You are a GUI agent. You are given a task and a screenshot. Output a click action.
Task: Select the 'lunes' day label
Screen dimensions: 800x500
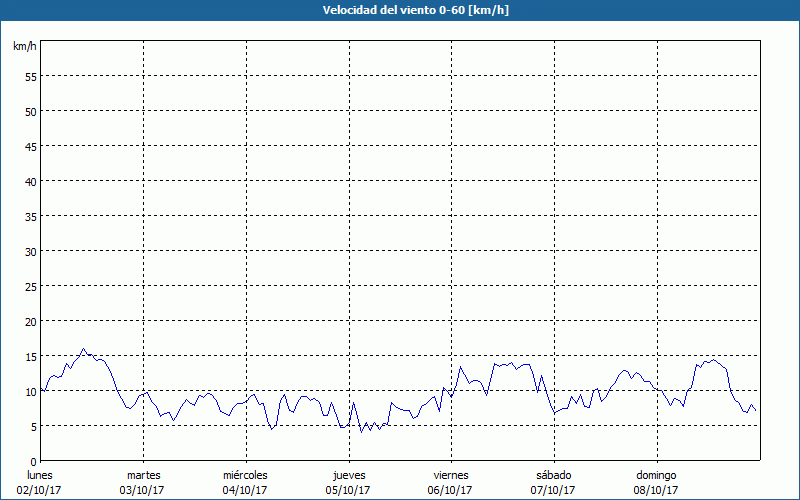(x=39, y=475)
